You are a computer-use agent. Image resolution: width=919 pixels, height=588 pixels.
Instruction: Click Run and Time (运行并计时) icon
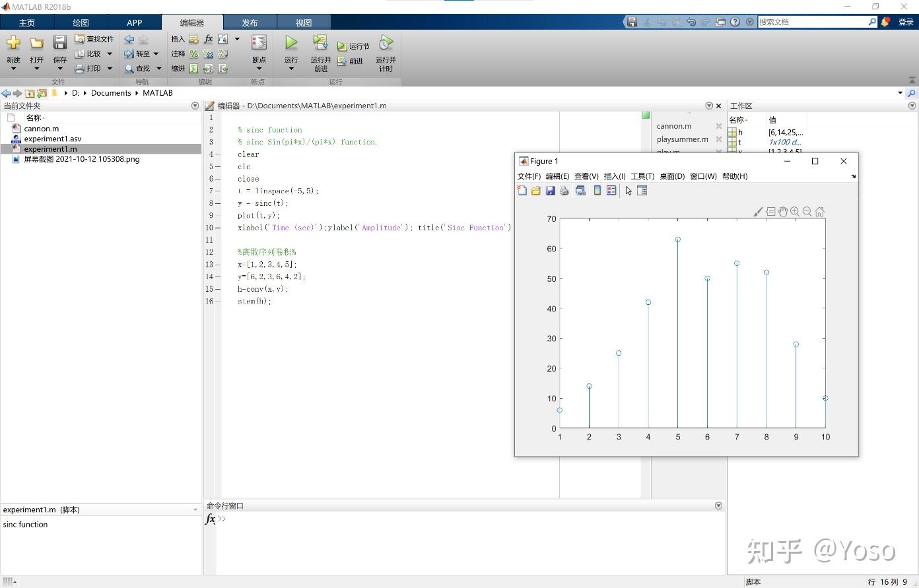(386, 44)
